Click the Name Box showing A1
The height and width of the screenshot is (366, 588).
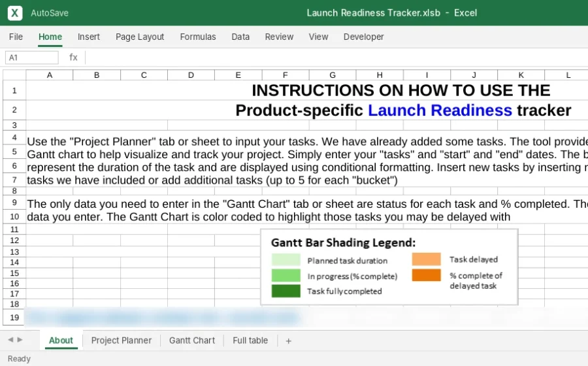point(32,58)
